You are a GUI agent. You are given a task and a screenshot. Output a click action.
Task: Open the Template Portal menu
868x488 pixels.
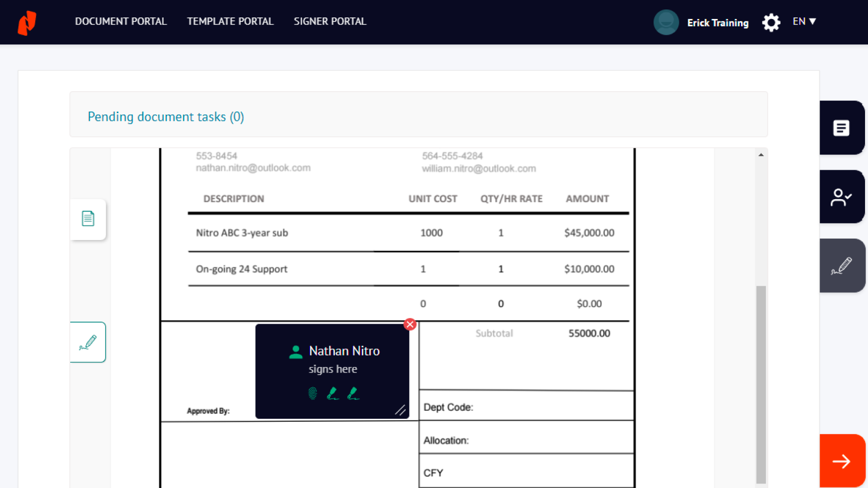coord(230,21)
